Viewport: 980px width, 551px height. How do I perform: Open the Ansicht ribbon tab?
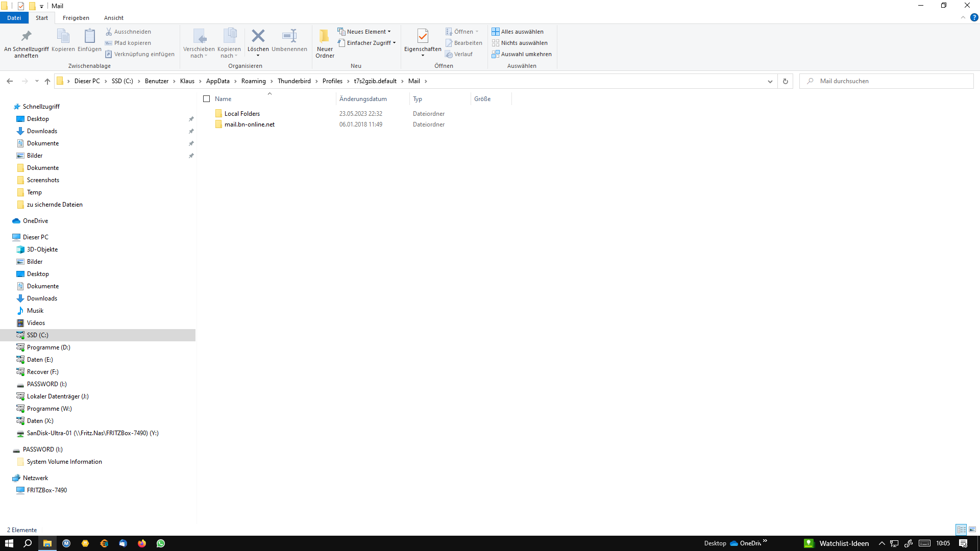pos(113,18)
